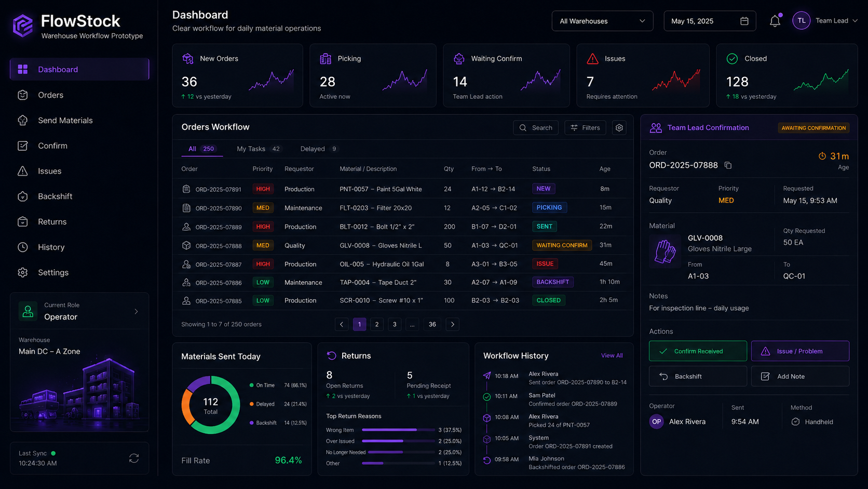
Task: Open the calendar icon in date field
Action: click(744, 21)
